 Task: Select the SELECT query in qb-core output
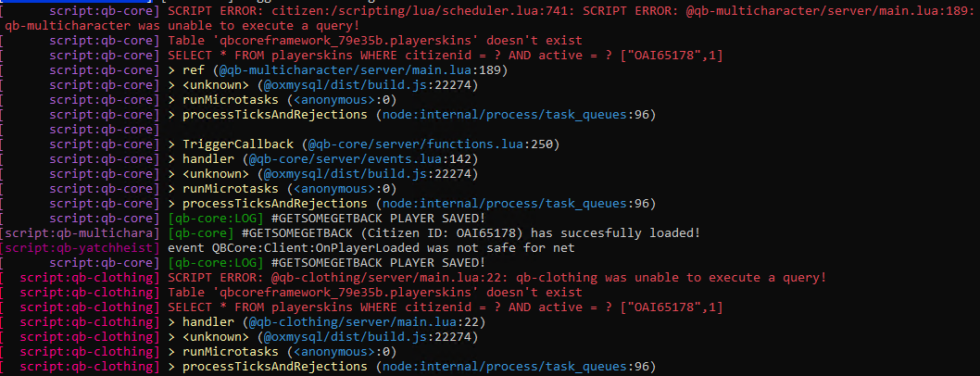445,56
